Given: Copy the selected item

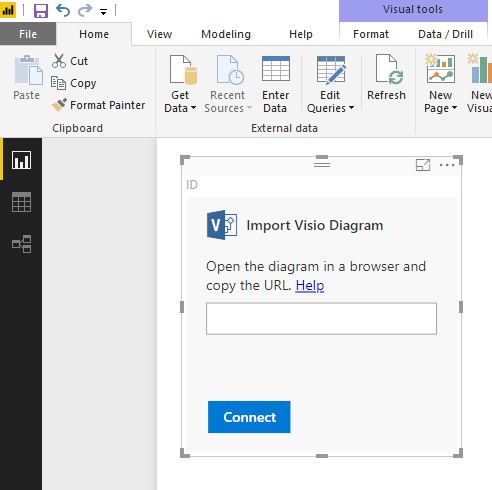Looking at the screenshot, I should [74, 83].
